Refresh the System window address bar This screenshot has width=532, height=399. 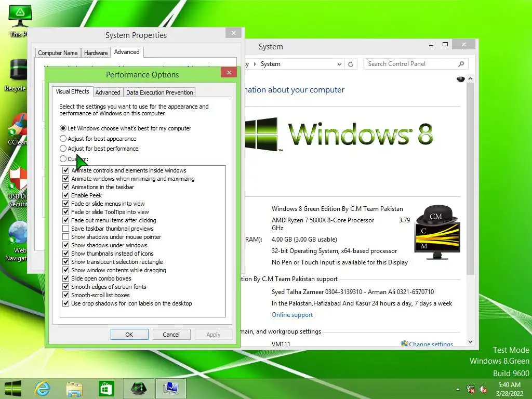[x=351, y=64]
